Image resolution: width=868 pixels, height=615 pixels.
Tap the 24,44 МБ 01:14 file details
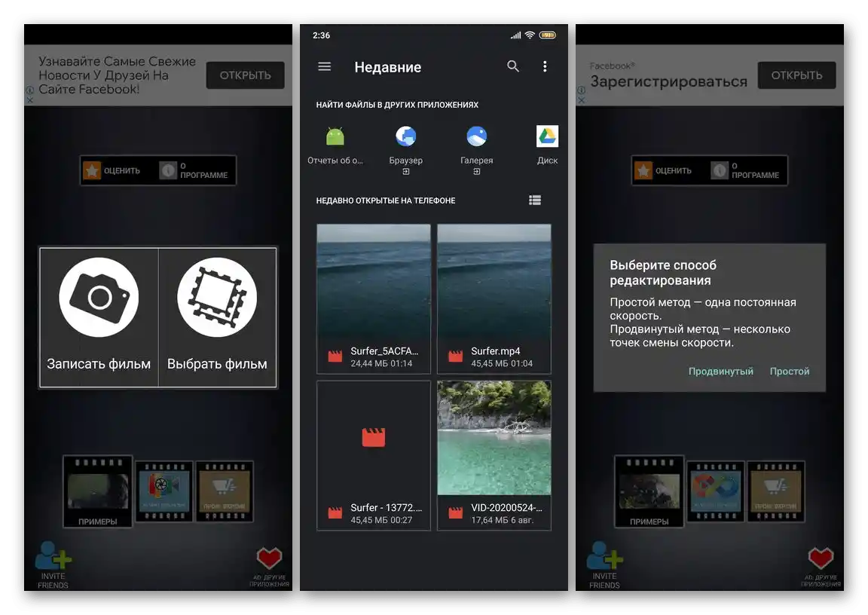pos(381,363)
